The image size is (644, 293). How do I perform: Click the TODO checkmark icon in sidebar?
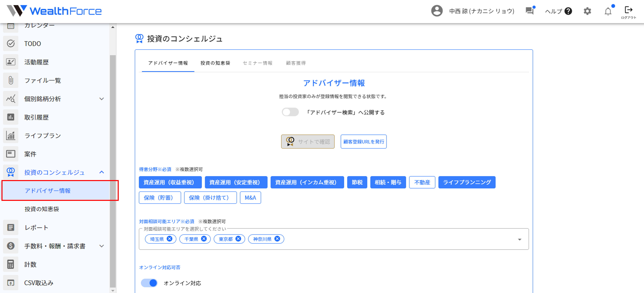pos(11,44)
